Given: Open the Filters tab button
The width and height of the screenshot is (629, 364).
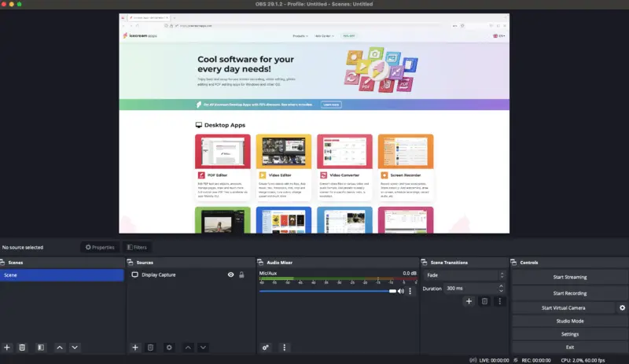Looking at the screenshot, I should [x=135, y=247].
